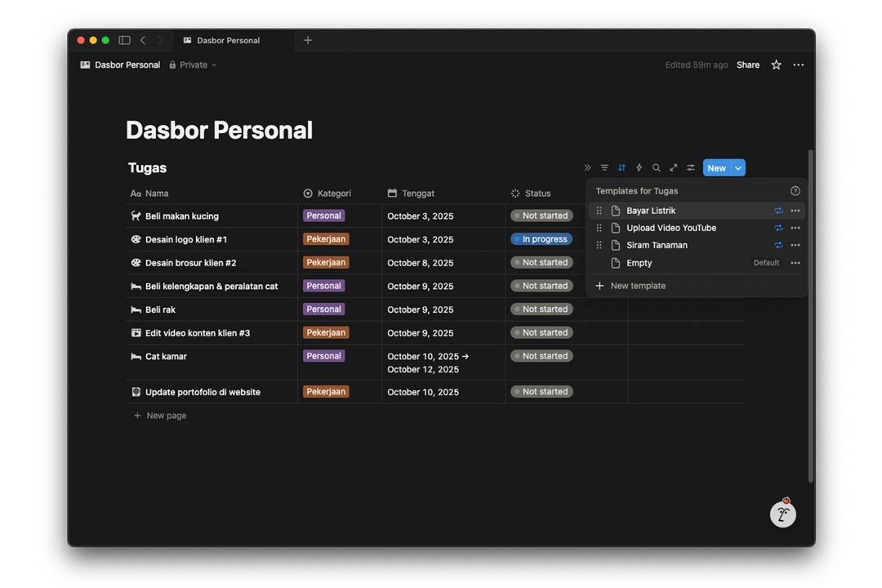Open the filter icon in the Tugas toolbar

pos(604,167)
